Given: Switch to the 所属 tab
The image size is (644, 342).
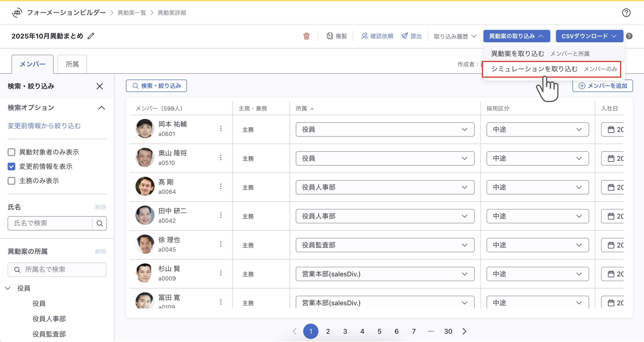Looking at the screenshot, I should click(72, 64).
